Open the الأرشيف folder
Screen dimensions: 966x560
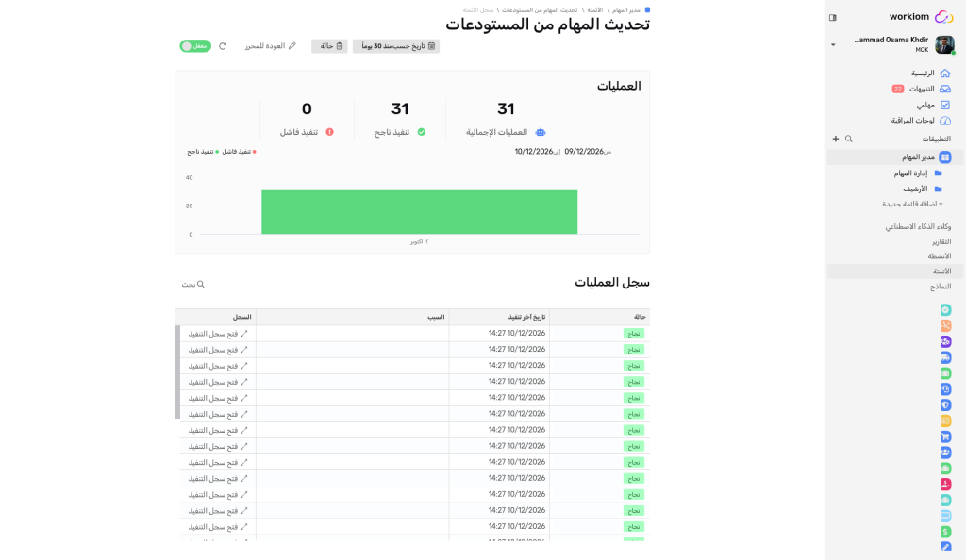923,189
